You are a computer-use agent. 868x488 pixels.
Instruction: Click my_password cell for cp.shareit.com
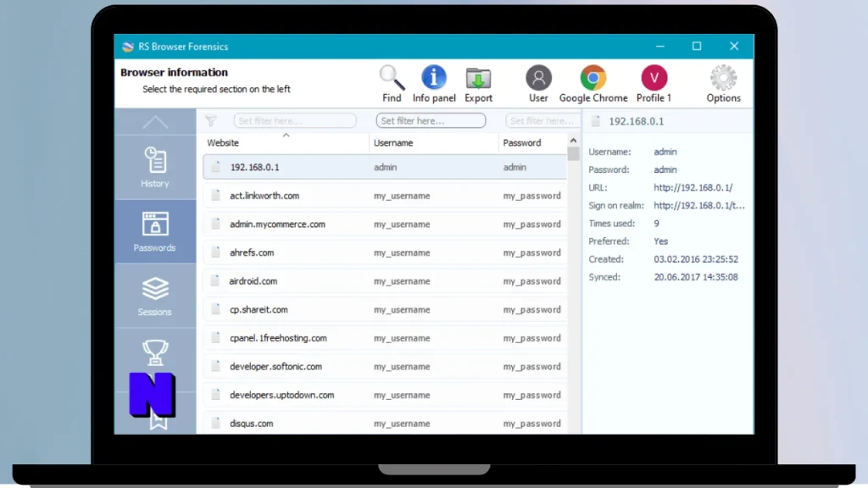[x=532, y=310]
